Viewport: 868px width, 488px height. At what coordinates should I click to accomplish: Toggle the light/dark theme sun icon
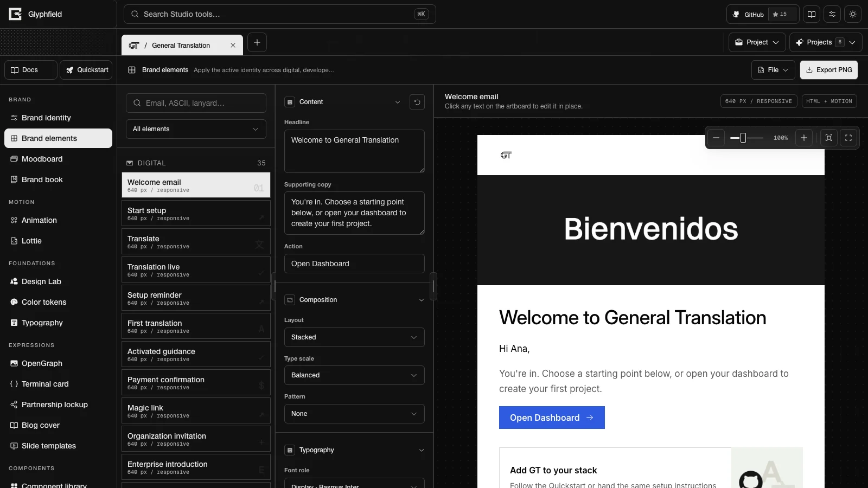click(853, 14)
